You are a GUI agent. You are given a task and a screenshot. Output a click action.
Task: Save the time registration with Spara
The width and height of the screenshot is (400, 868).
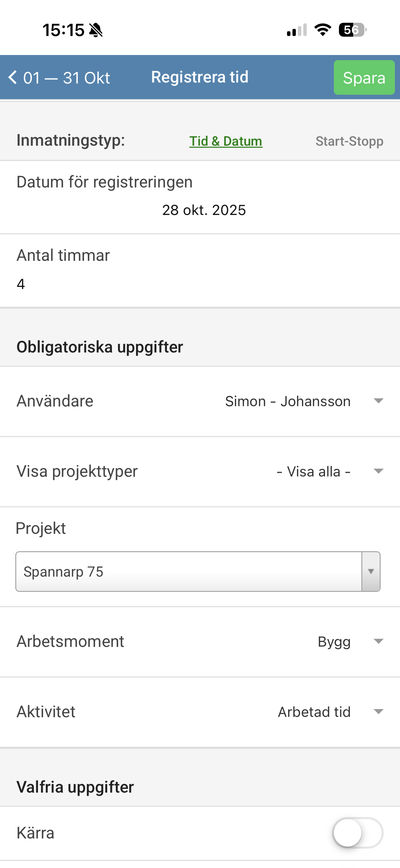click(x=364, y=78)
